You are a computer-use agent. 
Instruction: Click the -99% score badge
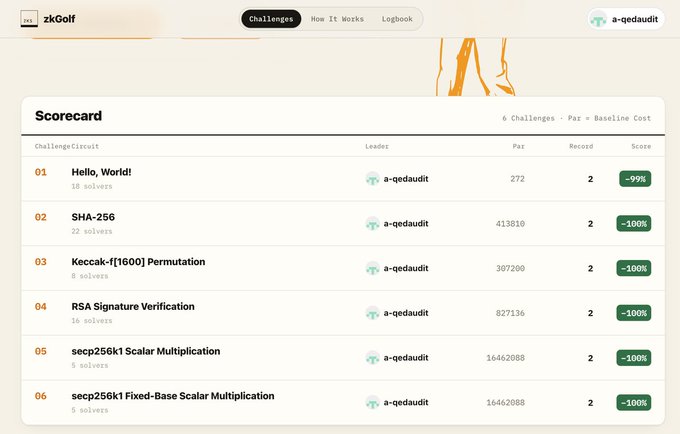pyautogui.click(x=635, y=179)
